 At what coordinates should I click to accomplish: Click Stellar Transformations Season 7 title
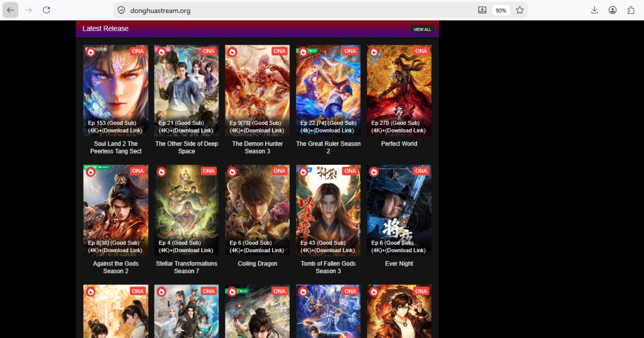[x=187, y=267]
